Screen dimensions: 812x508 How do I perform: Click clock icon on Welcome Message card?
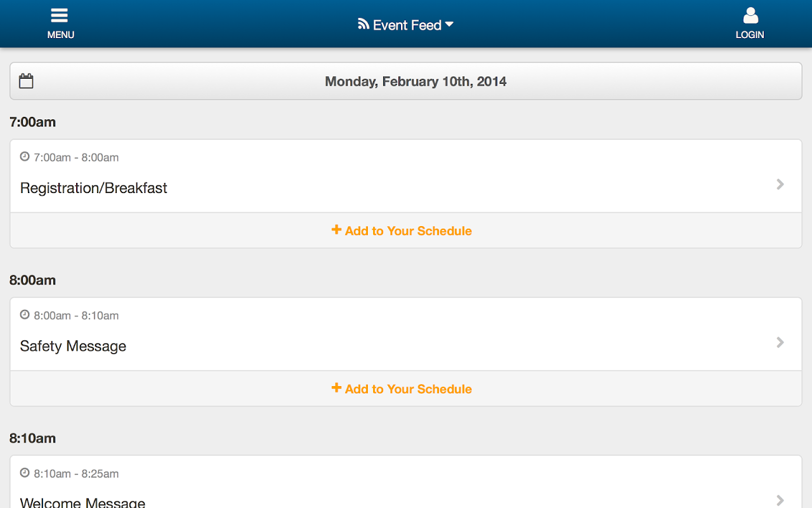coord(25,472)
